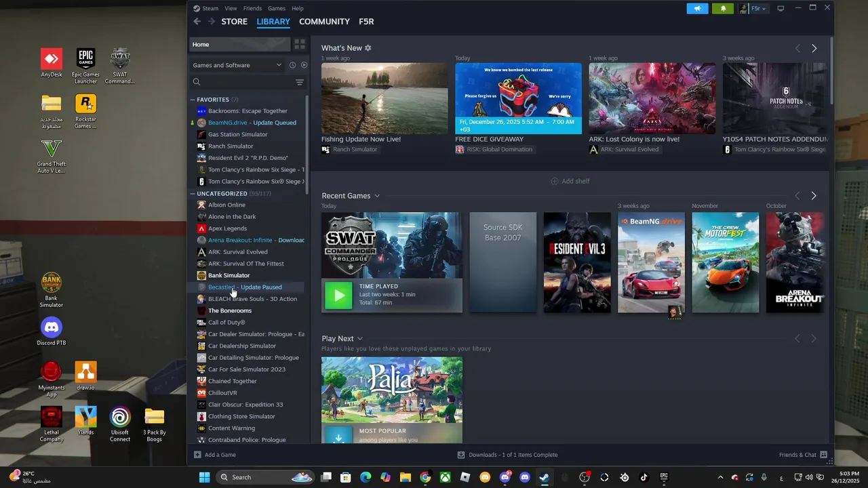868x488 pixels.
Task: Open Downloads status at bottom bar
Action: point(507,455)
